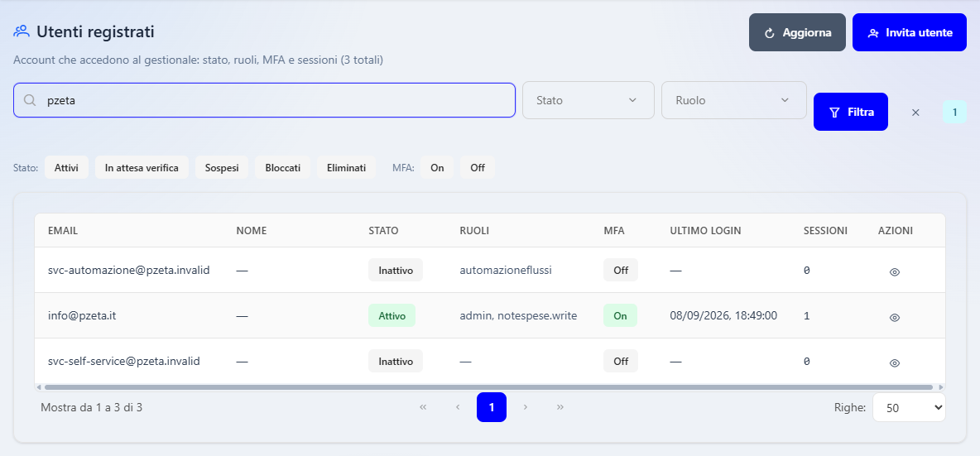
Task: Focus the search field containing pzeta
Action: (264, 100)
